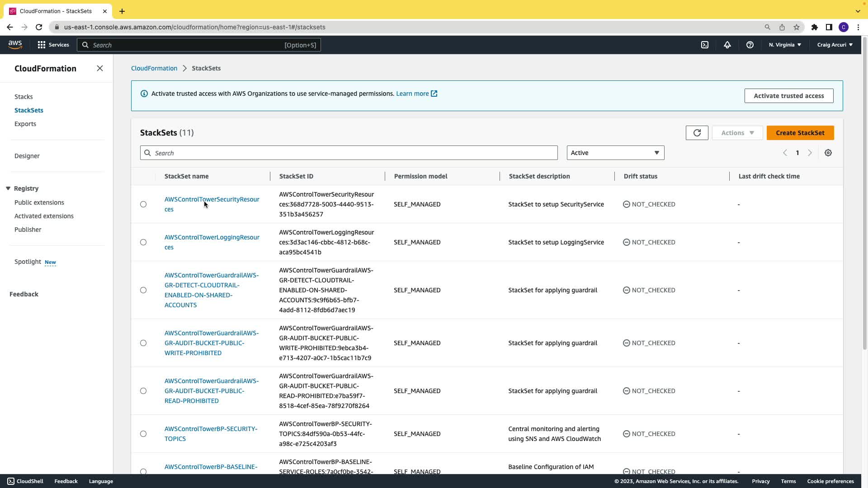868x488 pixels.
Task: Open the notifications bell icon
Action: point(727,45)
